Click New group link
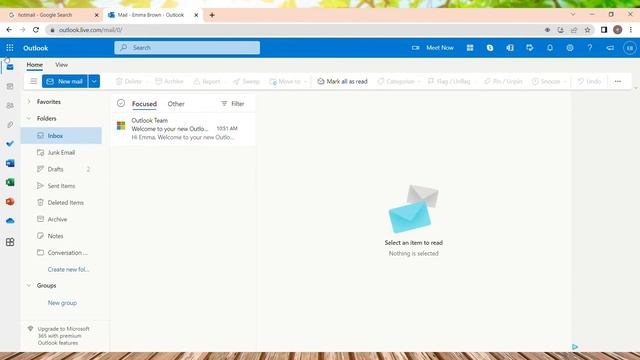The width and height of the screenshot is (640, 360). [x=62, y=303]
